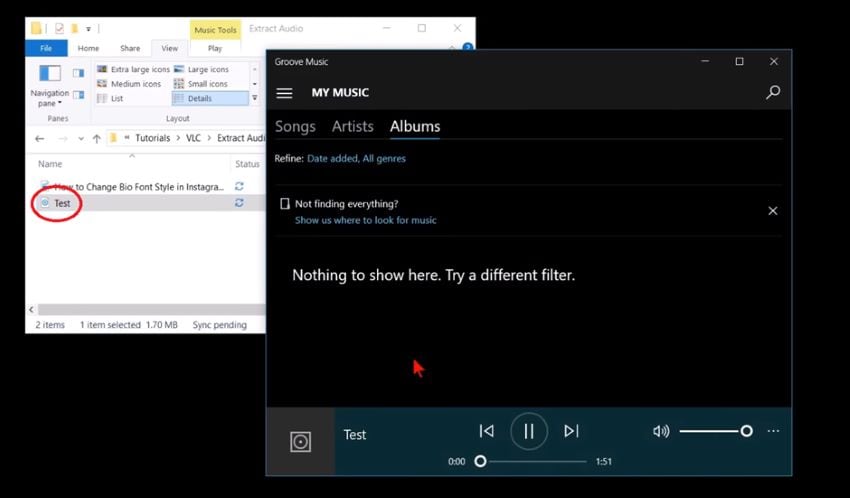
Task: Skip to the next track
Action: pyautogui.click(x=571, y=431)
